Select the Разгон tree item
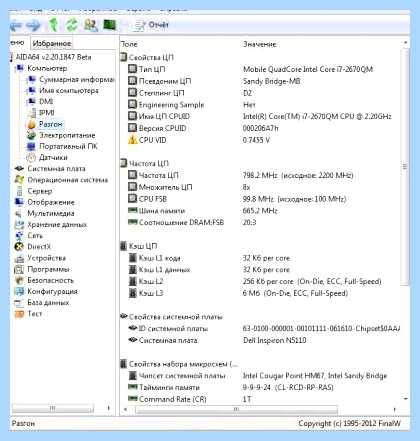The width and height of the screenshot is (420, 441). [50, 124]
